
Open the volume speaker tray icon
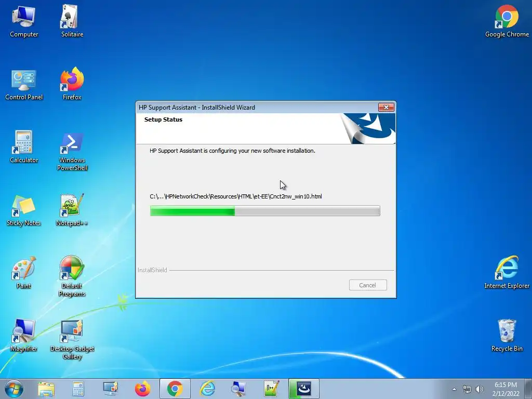click(x=479, y=389)
